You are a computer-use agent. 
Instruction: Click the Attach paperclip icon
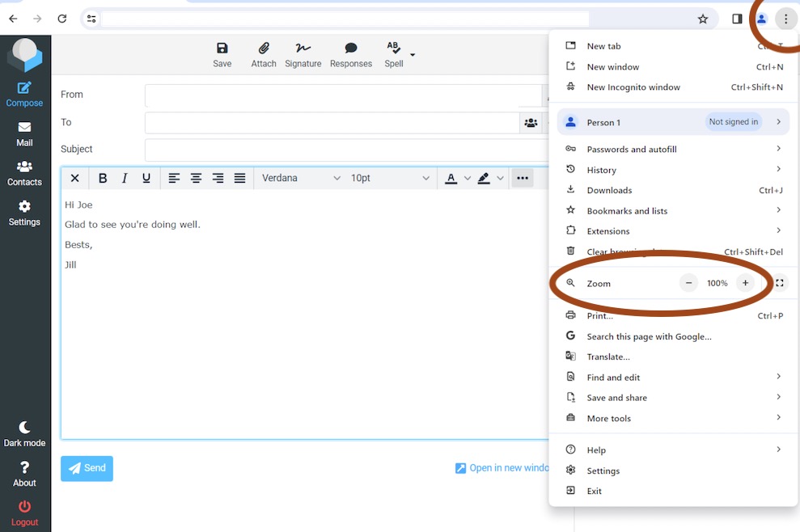(x=264, y=54)
